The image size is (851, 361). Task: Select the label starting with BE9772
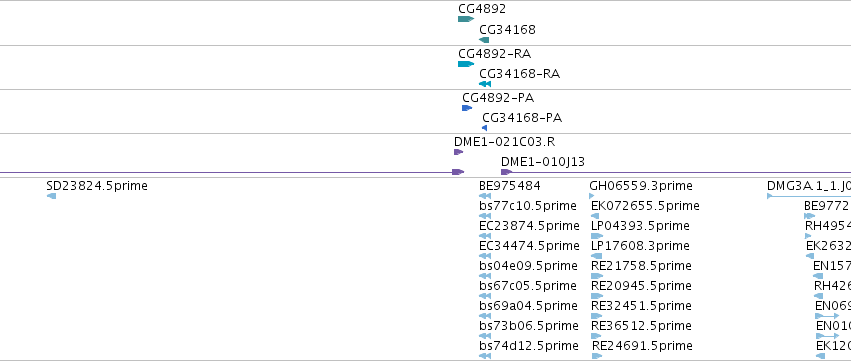[x=827, y=206]
